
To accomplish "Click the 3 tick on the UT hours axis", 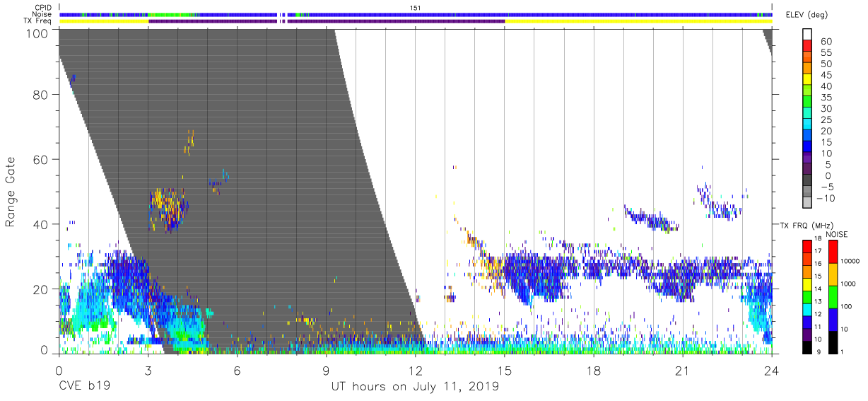I will pos(148,370).
